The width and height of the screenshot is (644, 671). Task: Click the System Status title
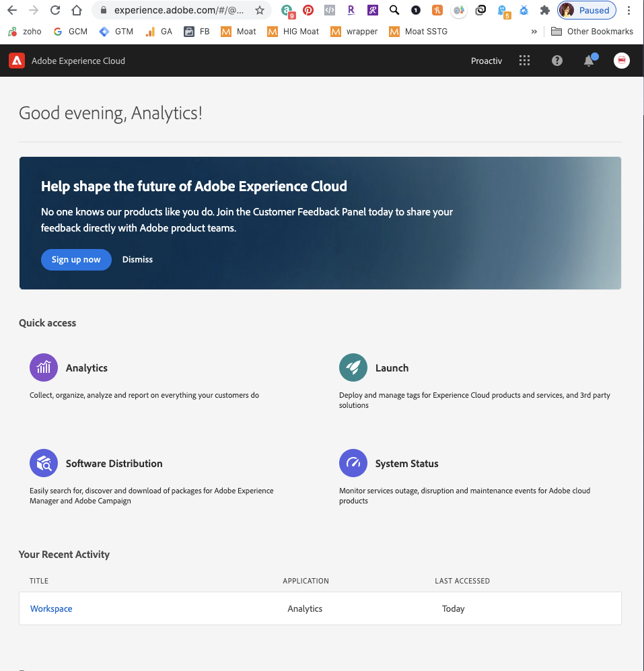click(x=406, y=464)
